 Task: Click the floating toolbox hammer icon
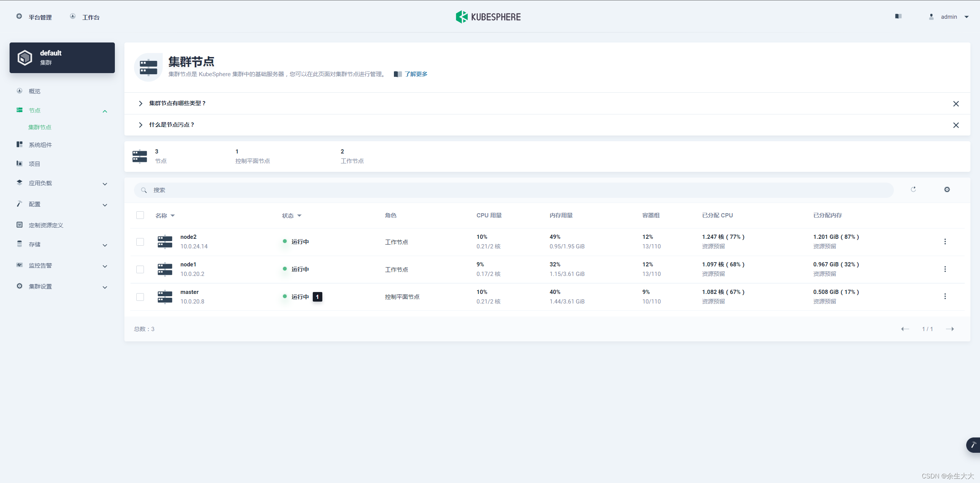click(973, 445)
